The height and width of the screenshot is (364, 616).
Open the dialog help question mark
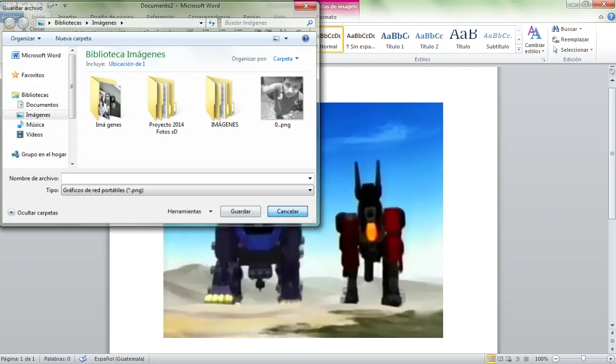click(306, 38)
